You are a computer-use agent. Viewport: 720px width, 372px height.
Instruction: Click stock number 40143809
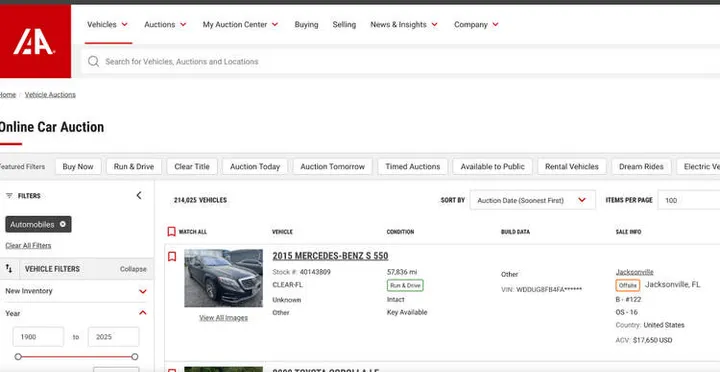315,272
